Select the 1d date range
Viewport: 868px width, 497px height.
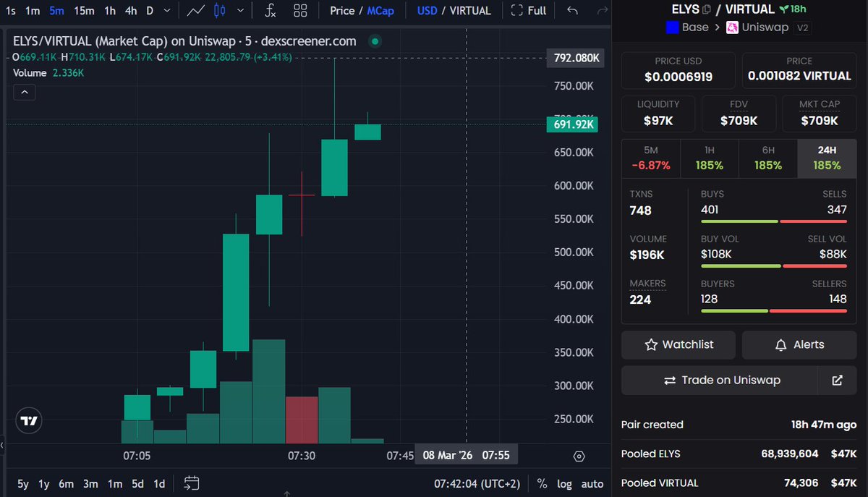click(159, 483)
